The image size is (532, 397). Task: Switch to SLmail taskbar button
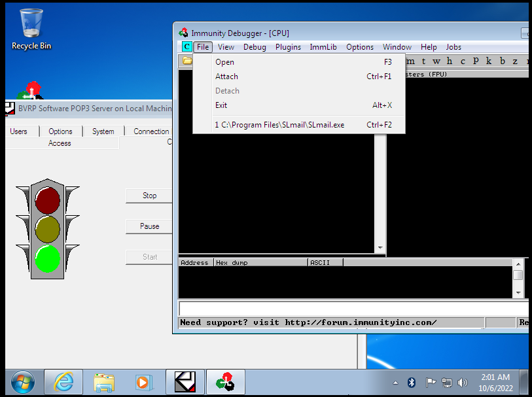click(x=185, y=382)
